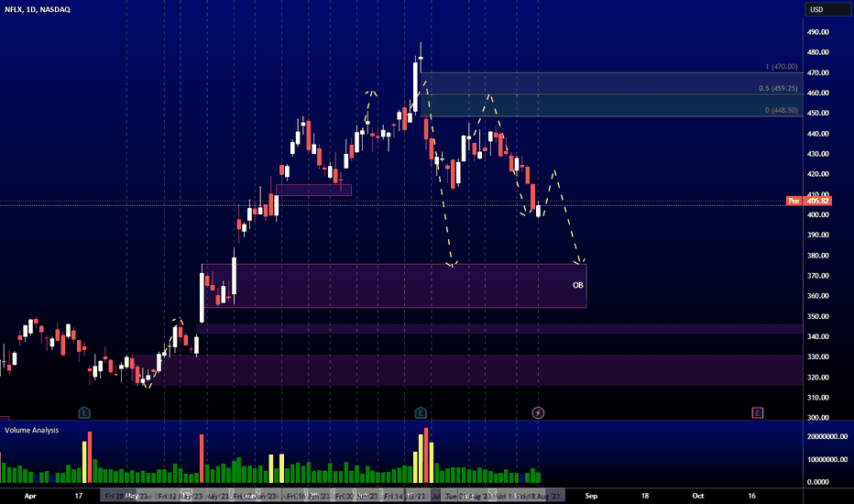Open the July earnings marker icon
This screenshot has height=504, width=854.
pos(420,413)
